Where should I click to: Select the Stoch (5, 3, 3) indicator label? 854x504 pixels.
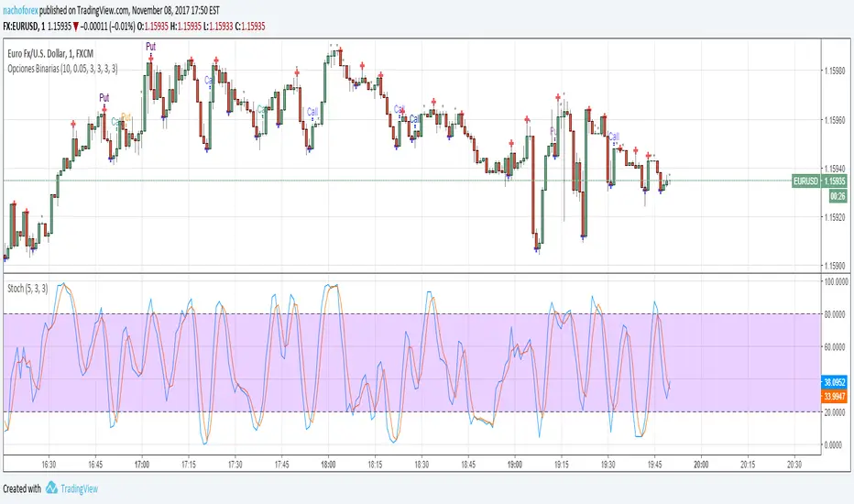pyautogui.click(x=27, y=289)
